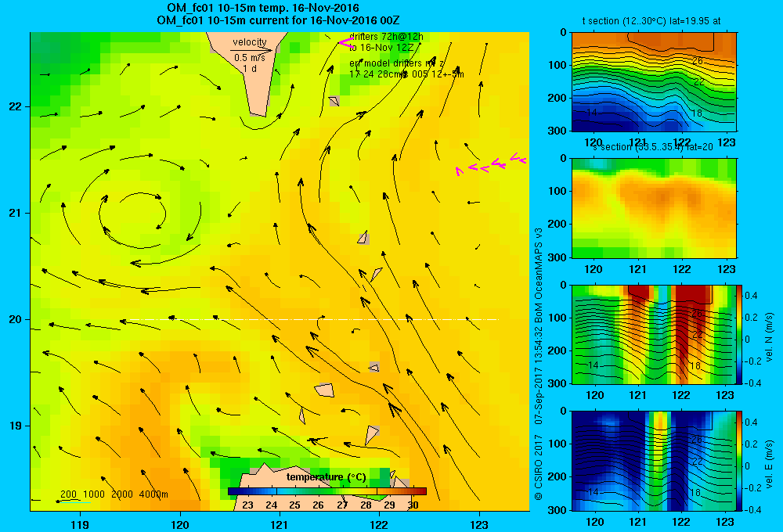Click the 'velocity' legend label
Image resolution: width=783 pixels, height=532 pixels.
pos(250,42)
